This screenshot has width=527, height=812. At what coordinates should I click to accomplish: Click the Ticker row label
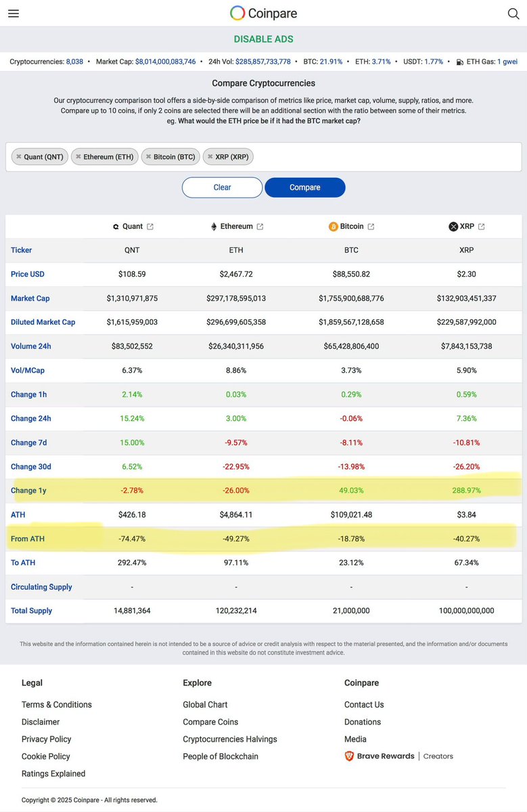(21, 250)
